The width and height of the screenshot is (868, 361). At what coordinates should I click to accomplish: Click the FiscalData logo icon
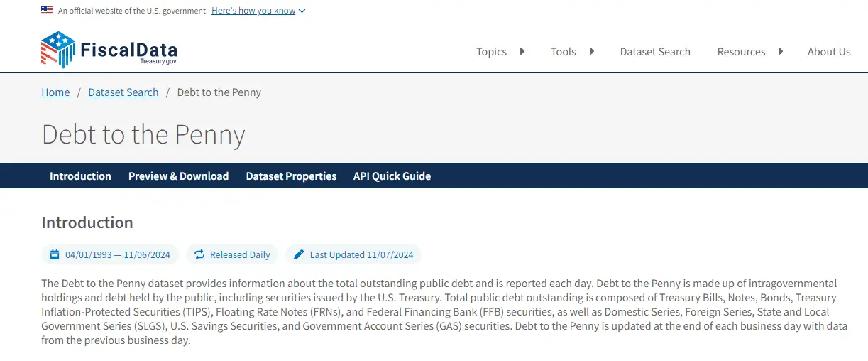[x=57, y=49]
